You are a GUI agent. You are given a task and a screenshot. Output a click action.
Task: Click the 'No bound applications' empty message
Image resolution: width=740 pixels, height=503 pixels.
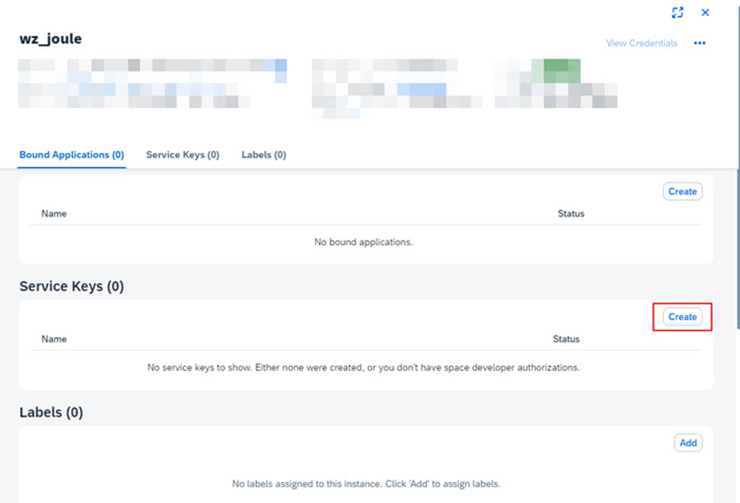(363, 242)
